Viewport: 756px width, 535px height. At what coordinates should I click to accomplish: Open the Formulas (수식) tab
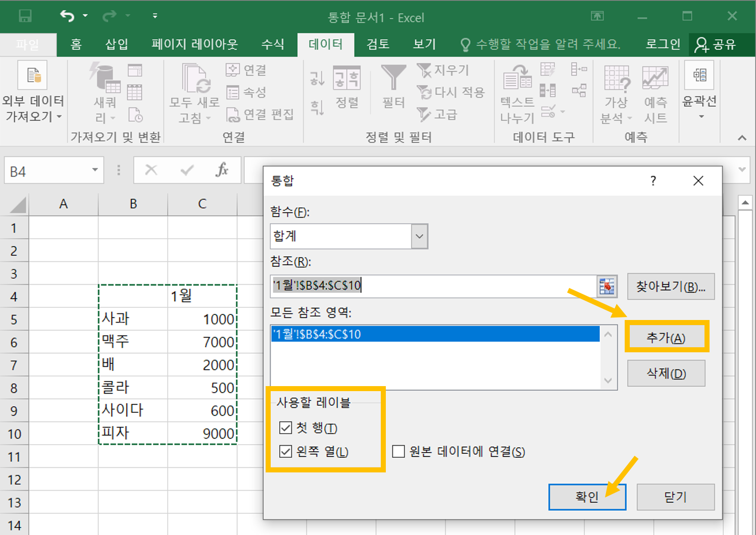272,44
